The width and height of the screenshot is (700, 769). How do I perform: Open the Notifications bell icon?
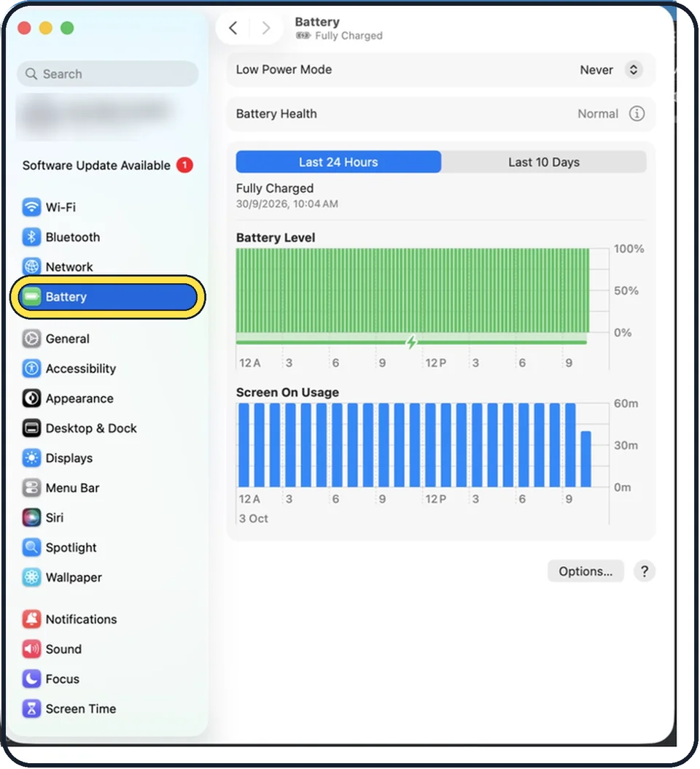31,619
